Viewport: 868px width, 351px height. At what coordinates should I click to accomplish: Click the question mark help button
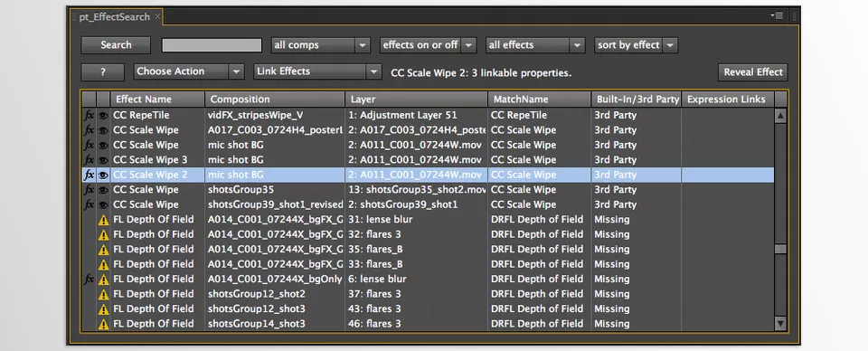click(103, 72)
